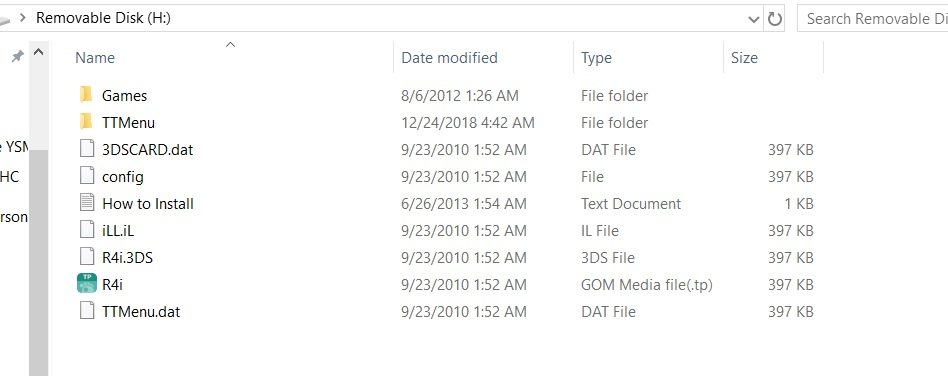
Task: Select the Games folder icon
Action: click(86, 95)
